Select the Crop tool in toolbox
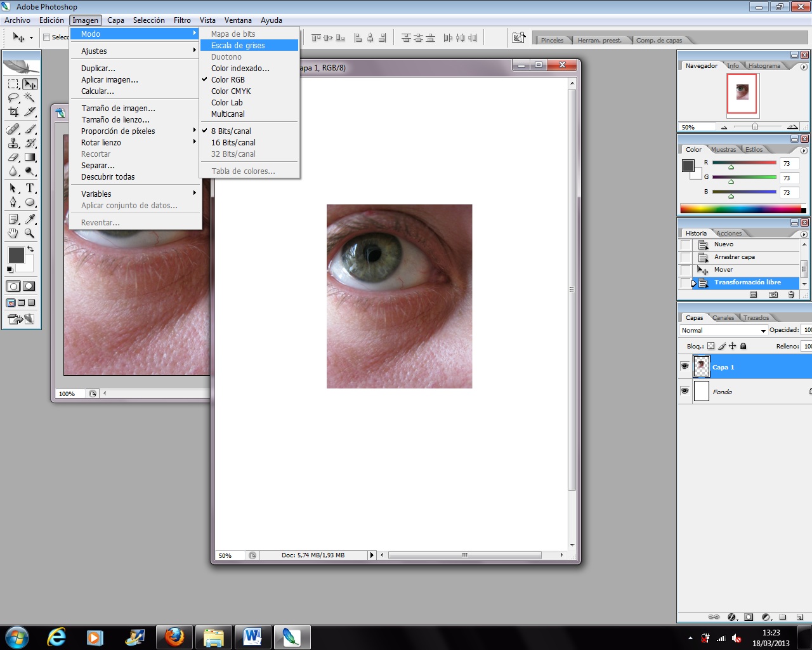The width and height of the screenshot is (812, 650). tap(13, 112)
